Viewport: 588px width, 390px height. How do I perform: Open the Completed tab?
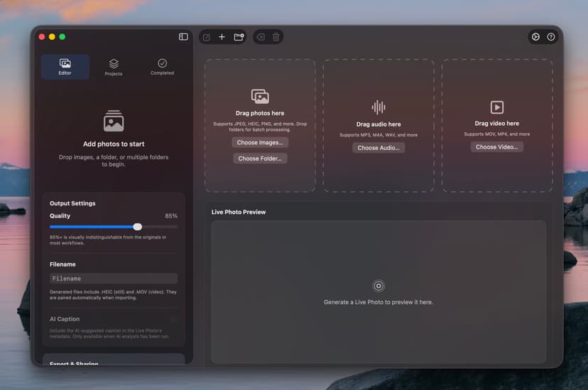[x=162, y=67]
